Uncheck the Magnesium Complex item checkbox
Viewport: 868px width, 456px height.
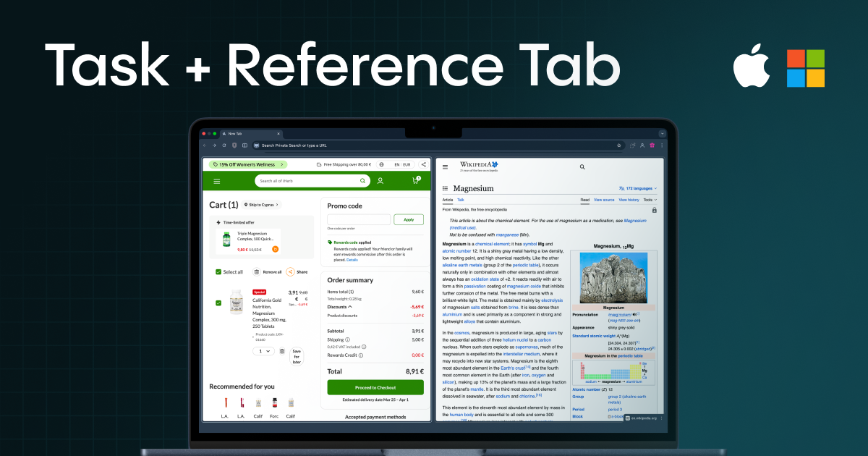tap(218, 303)
